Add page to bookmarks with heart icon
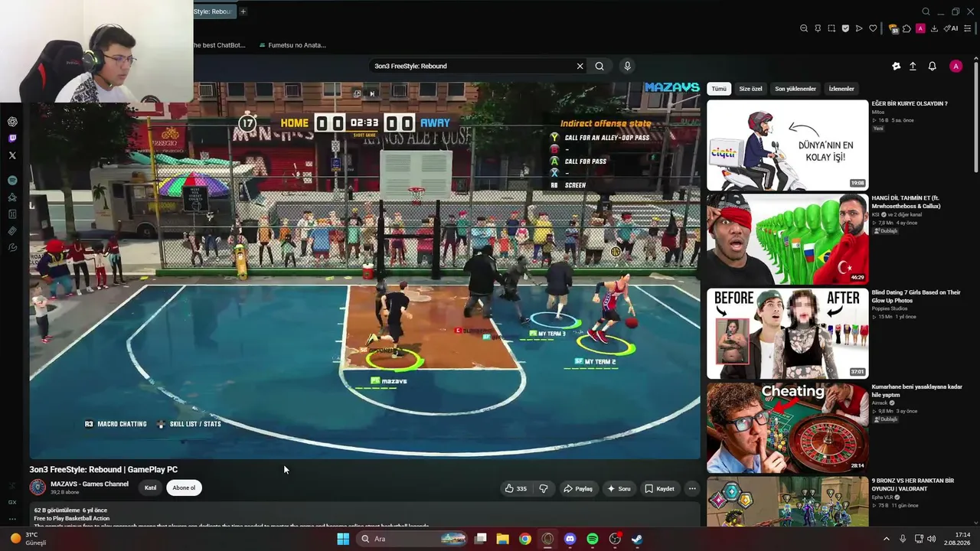 pyautogui.click(x=873, y=28)
